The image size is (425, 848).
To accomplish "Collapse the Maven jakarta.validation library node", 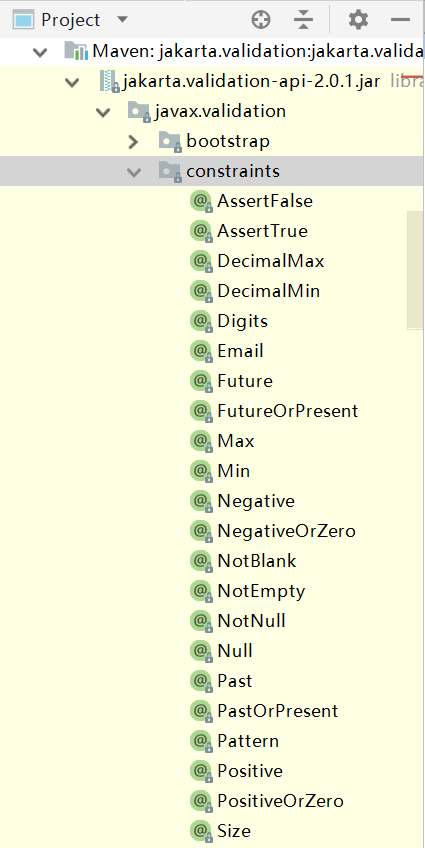I will [x=39, y=52].
